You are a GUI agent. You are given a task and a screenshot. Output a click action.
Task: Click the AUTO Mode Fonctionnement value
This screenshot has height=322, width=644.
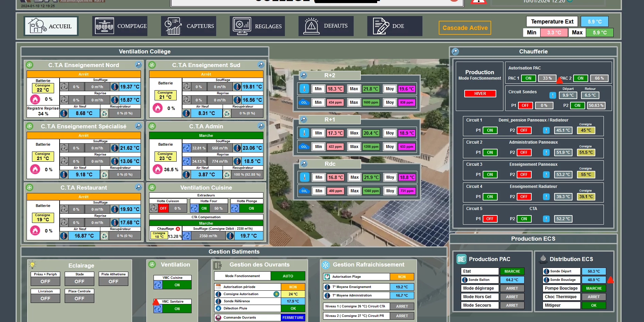point(288,276)
